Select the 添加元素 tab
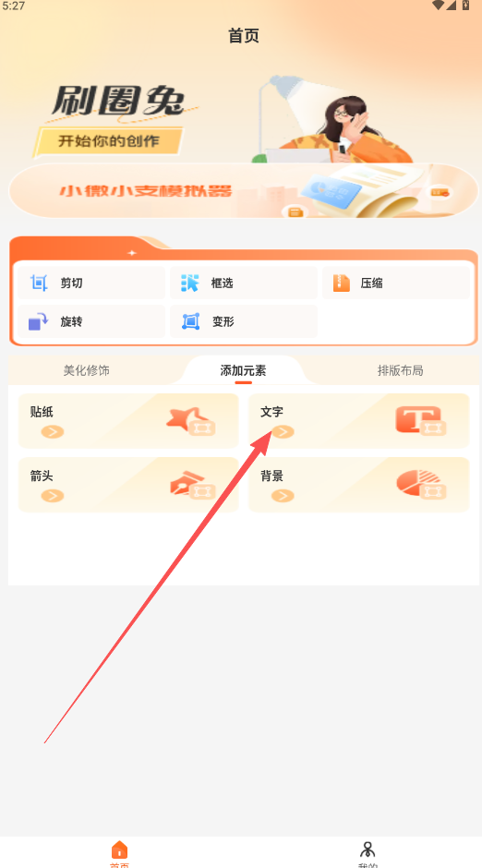 [x=243, y=370]
